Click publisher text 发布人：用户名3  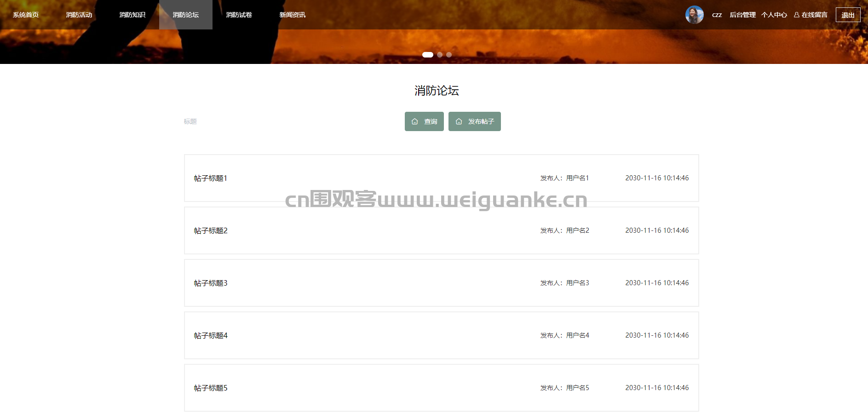coord(564,283)
